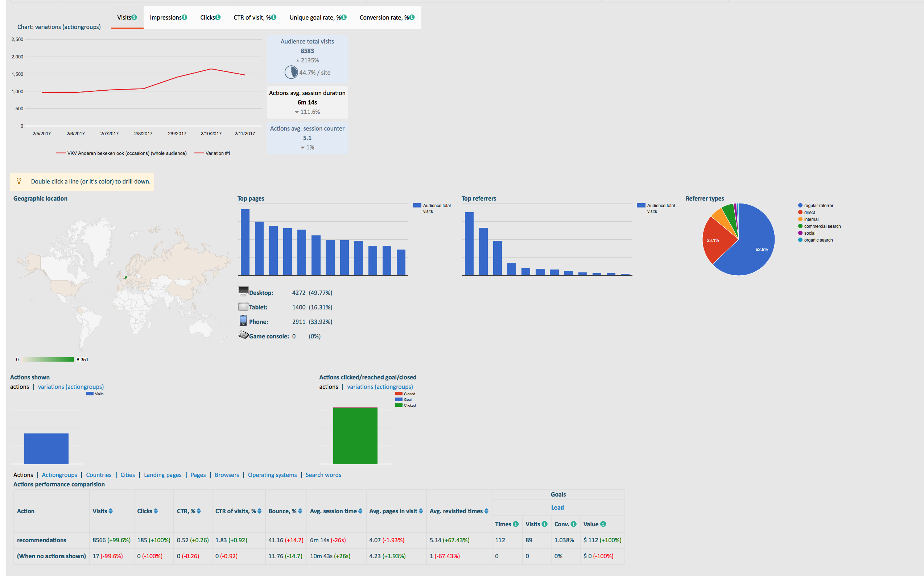This screenshot has height=576, width=924.
Task: Switch to CTR of visit, % tab
Action: tap(252, 17)
